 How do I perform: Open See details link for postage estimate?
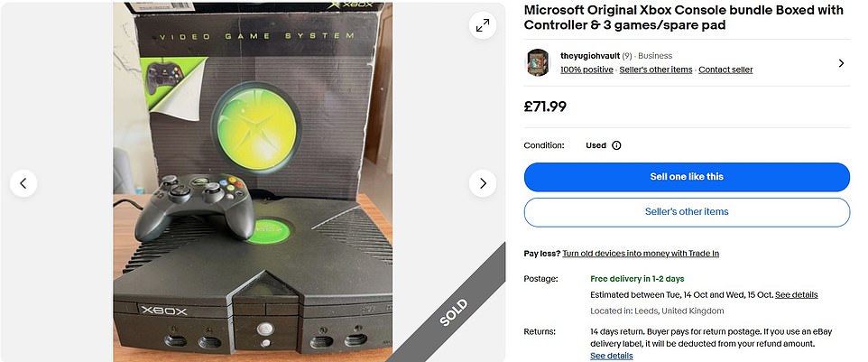797,294
